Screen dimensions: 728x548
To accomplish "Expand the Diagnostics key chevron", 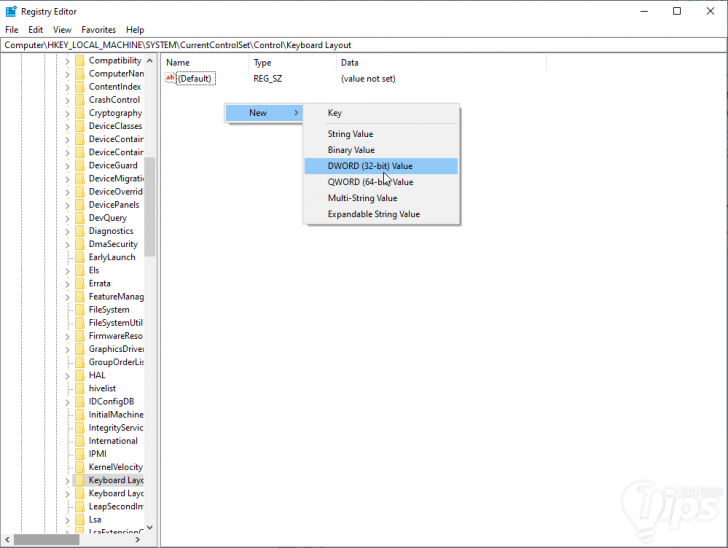I will (x=67, y=231).
